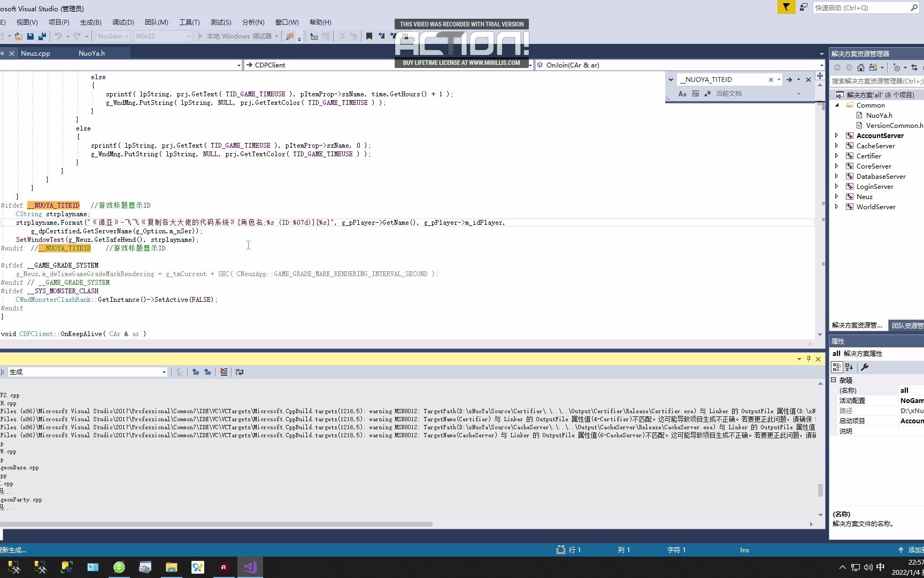Open 项目(P) menu
924x578 pixels.
pyautogui.click(x=59, y=22)
